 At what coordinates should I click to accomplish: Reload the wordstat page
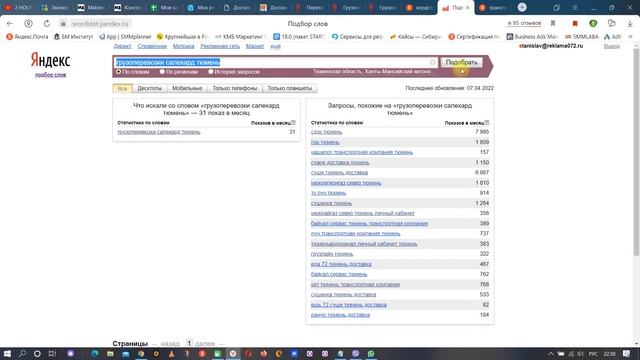pos(47,24)
